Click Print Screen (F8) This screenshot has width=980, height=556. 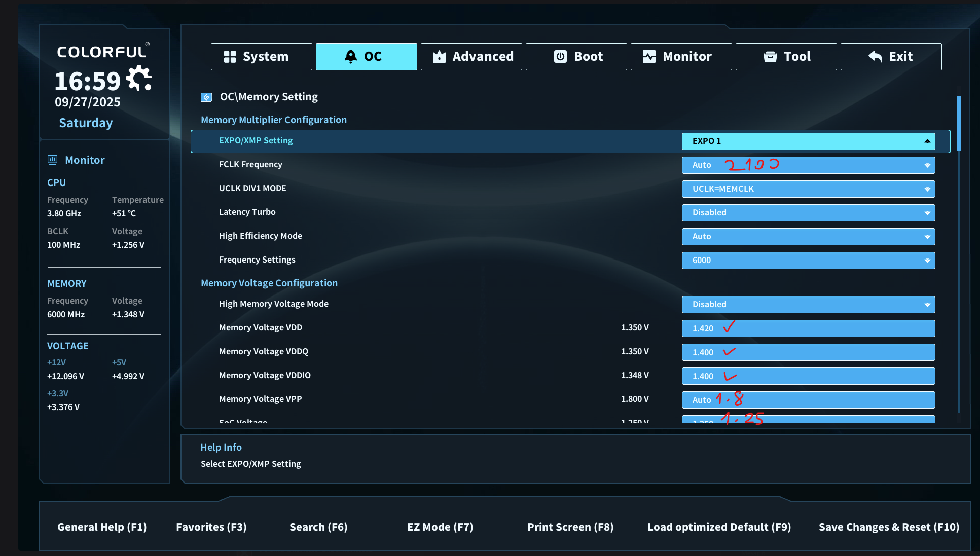[x=570, y=527]
